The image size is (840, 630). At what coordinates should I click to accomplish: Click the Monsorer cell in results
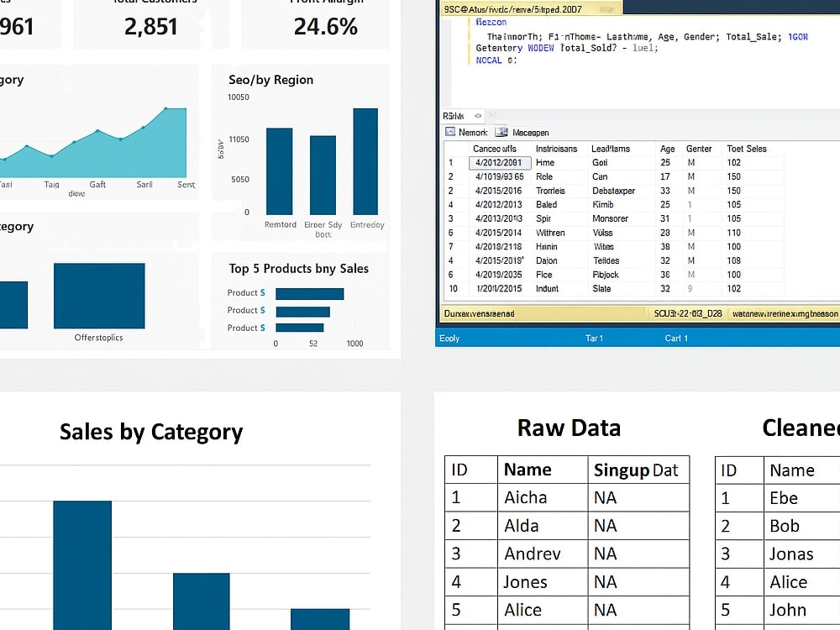610,218
